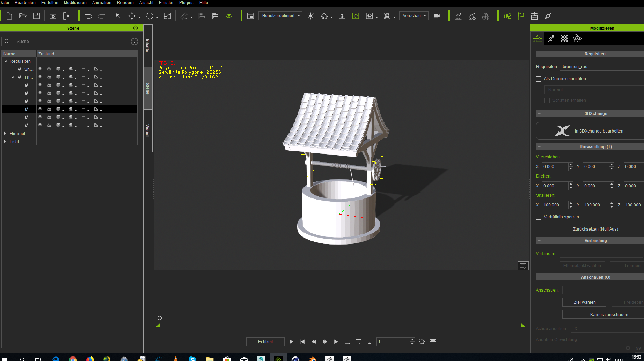Image resolution: width=644 pixels, height=361 pixels.
Task: Check the Verhältnis sperren checkbox
Action: [x=539, y=217]
